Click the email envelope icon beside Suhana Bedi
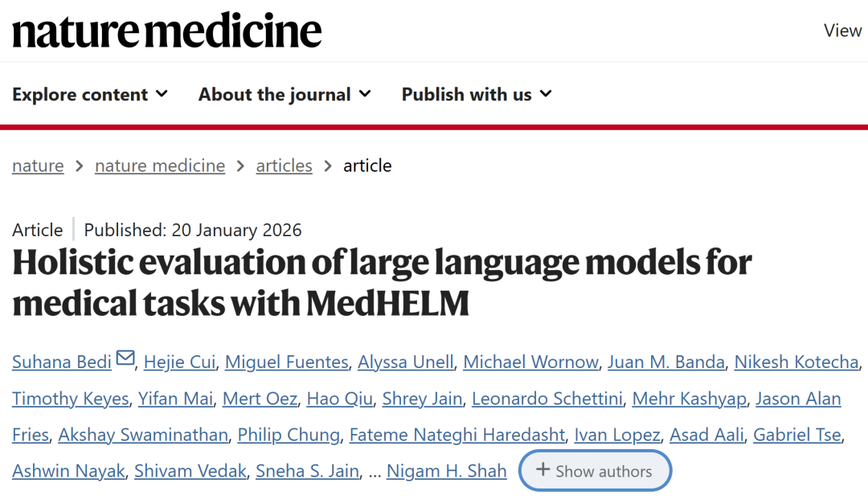Screen dimensions: 868x499 tap(125, 359)
